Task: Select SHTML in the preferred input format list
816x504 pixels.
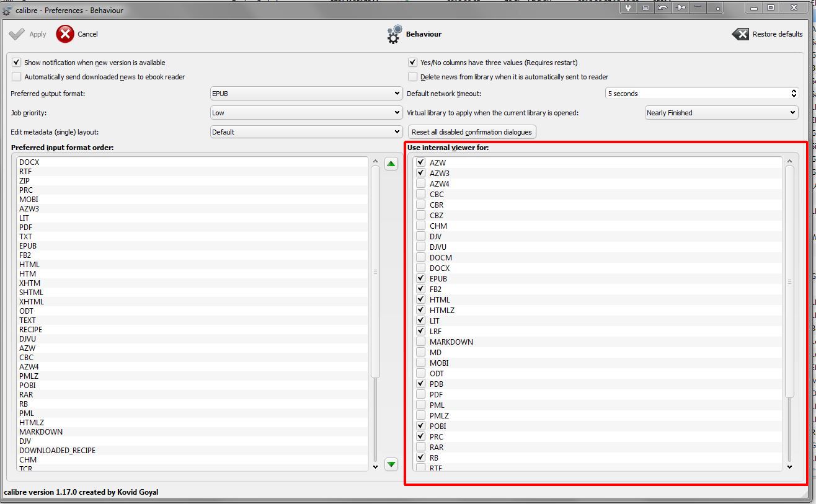Action: (192, 293)
